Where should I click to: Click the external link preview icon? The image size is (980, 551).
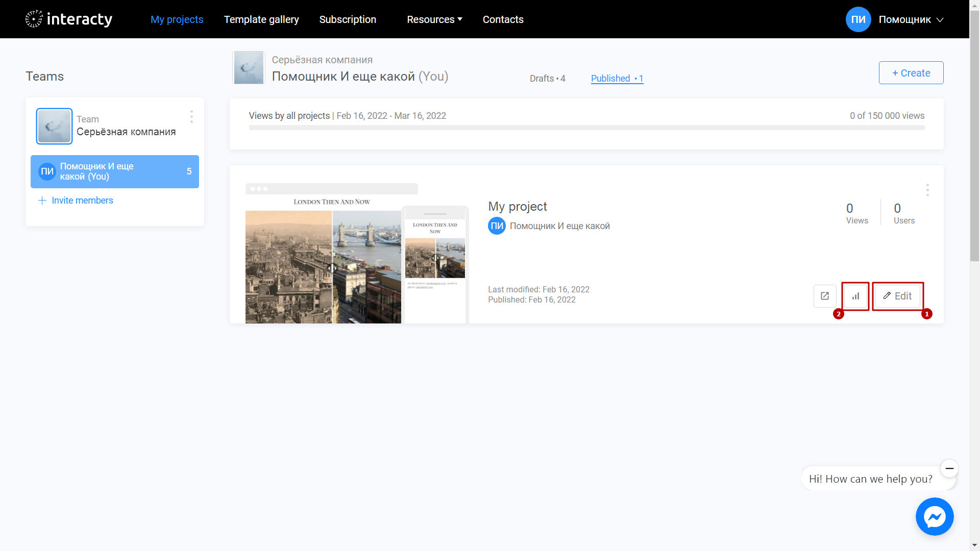click(x=824, y=296)
